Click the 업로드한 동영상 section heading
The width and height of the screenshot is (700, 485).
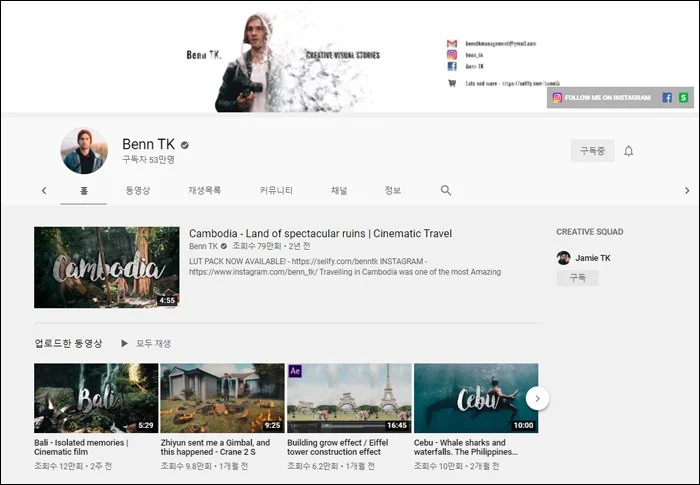pyautogui.click(x=68, y=343)
